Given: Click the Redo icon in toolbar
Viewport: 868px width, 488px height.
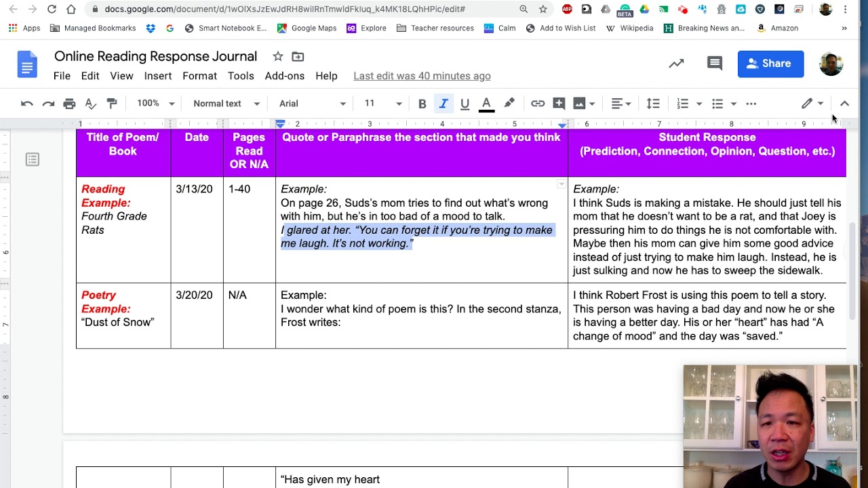Looking at the screenshot, I should tap(48, 104).
